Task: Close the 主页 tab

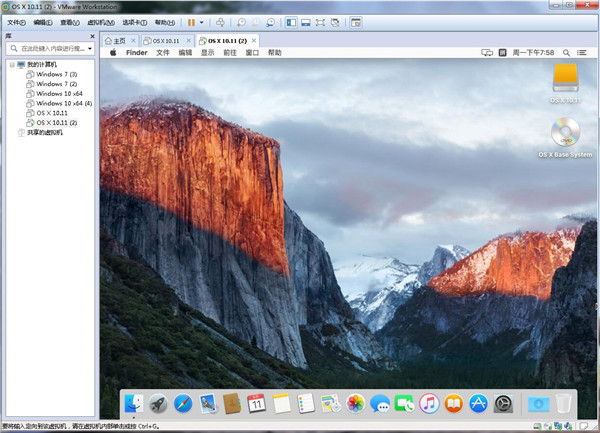Action: [x=133, y=41]
